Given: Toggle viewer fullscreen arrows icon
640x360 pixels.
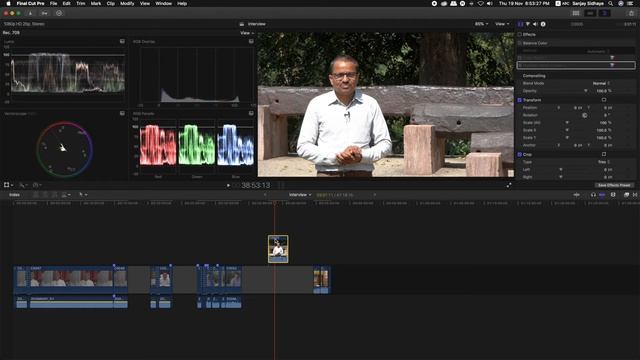Looking at the screenshot, I should [x=509, y=185].
